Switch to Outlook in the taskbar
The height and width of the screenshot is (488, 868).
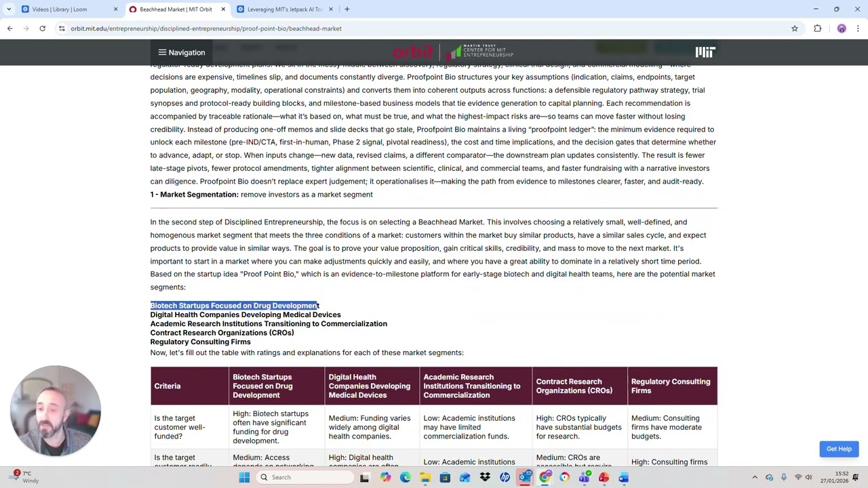pyautogui.click(x=526, y=477)
